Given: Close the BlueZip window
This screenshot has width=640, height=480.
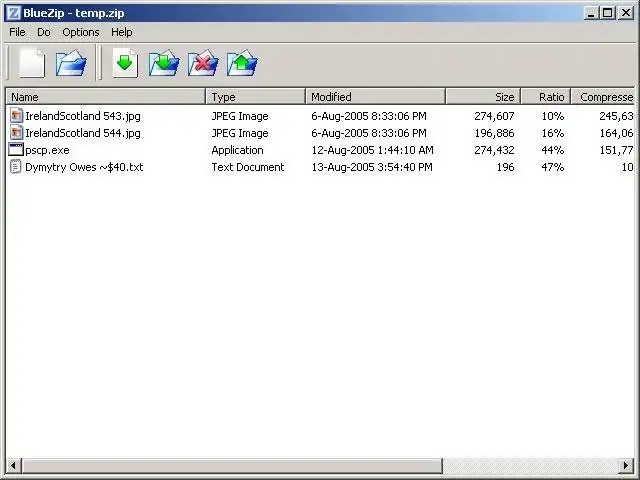Looking at the screenshot, I should click(x=626, y=13).
